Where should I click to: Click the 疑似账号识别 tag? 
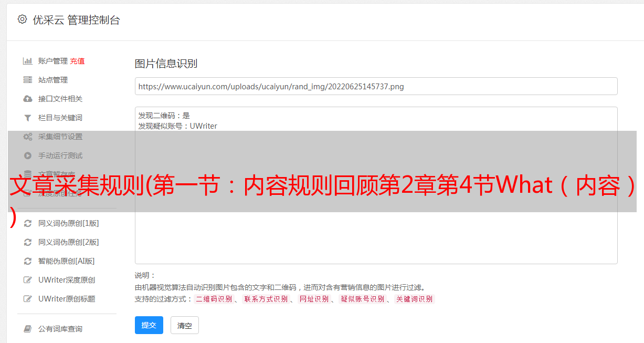[x=362, y=299]
